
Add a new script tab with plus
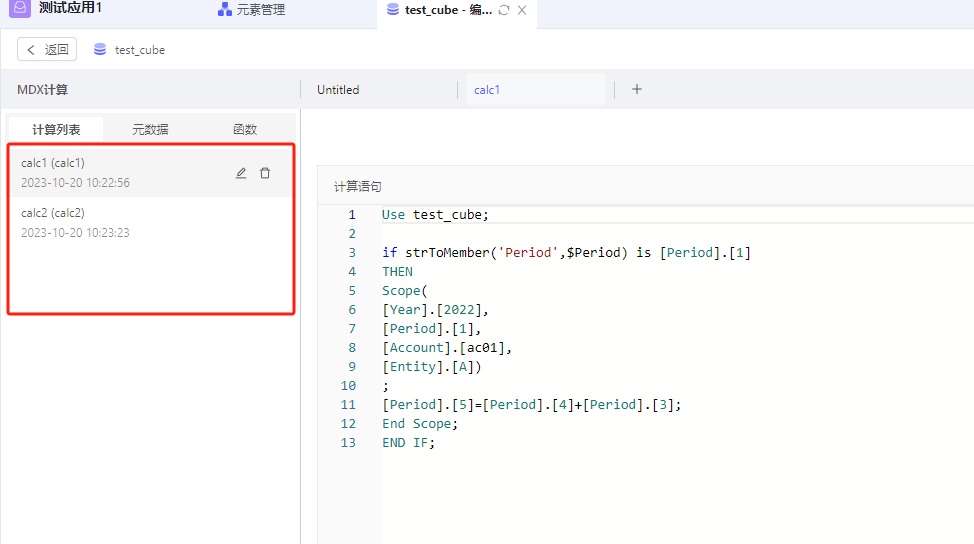[x=637, y=89]
